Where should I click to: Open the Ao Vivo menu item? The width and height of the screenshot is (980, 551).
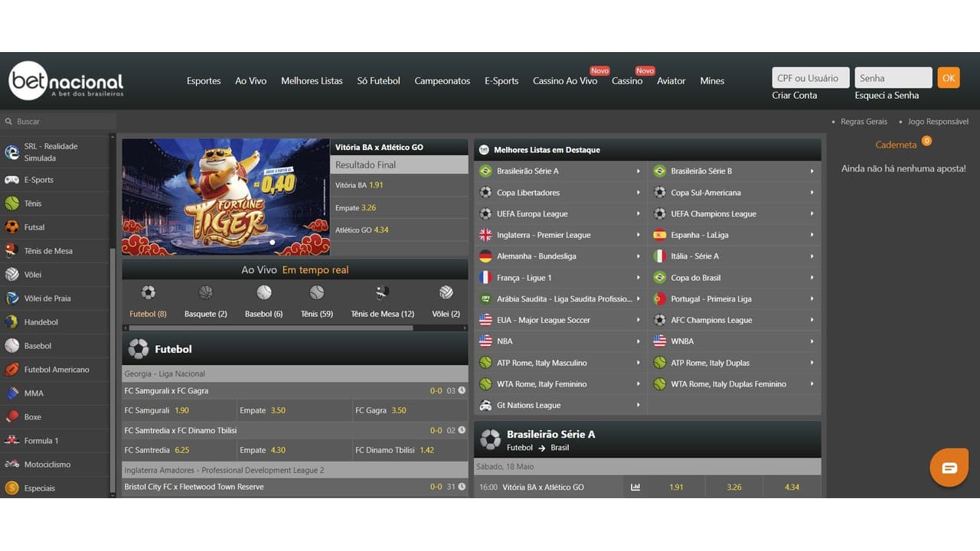point(251,81)
